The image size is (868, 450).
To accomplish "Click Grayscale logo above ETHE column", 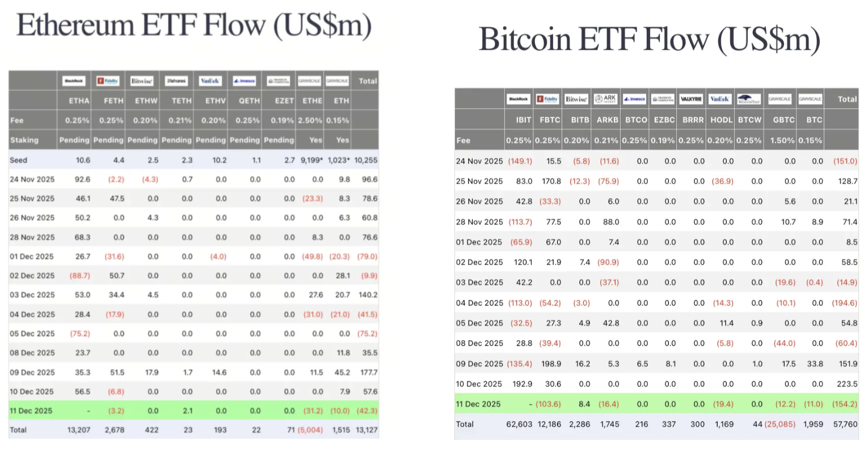I will point(309,81).
